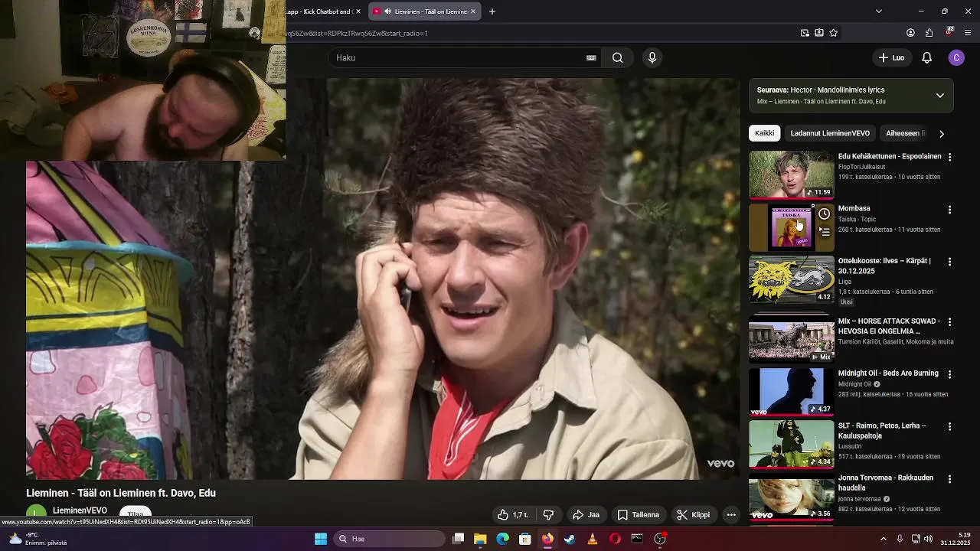980x551 pixels.
Task: Select the Kaikki filter chip
Action: point(764,133)
